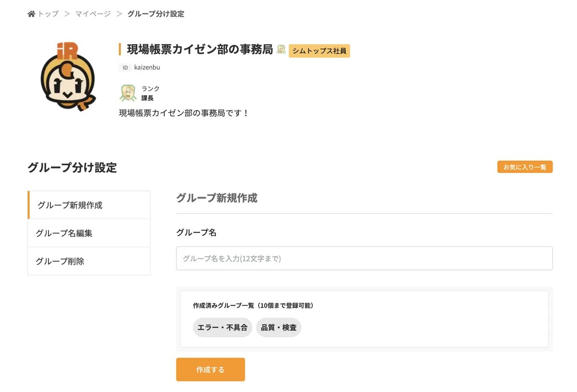This screenshot has width=577, height=392.
Task: Click the ID label tag
Action: [x=125, y=68]
